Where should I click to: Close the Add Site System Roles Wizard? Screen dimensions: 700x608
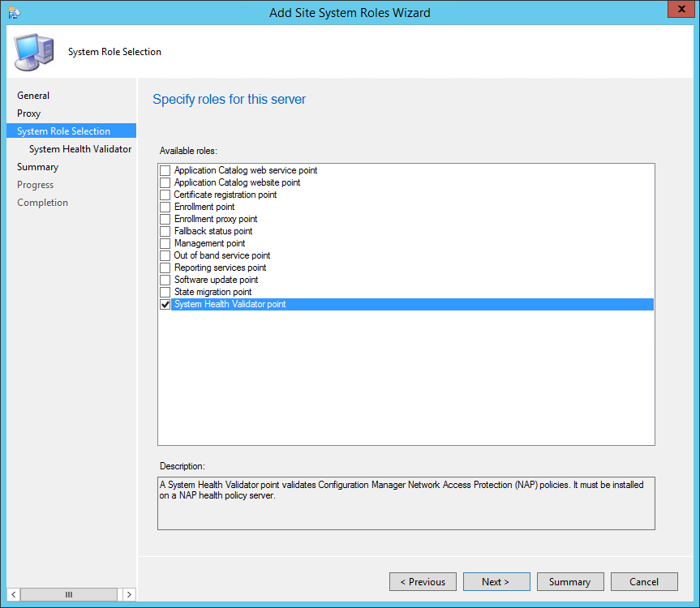pos(681,9)
